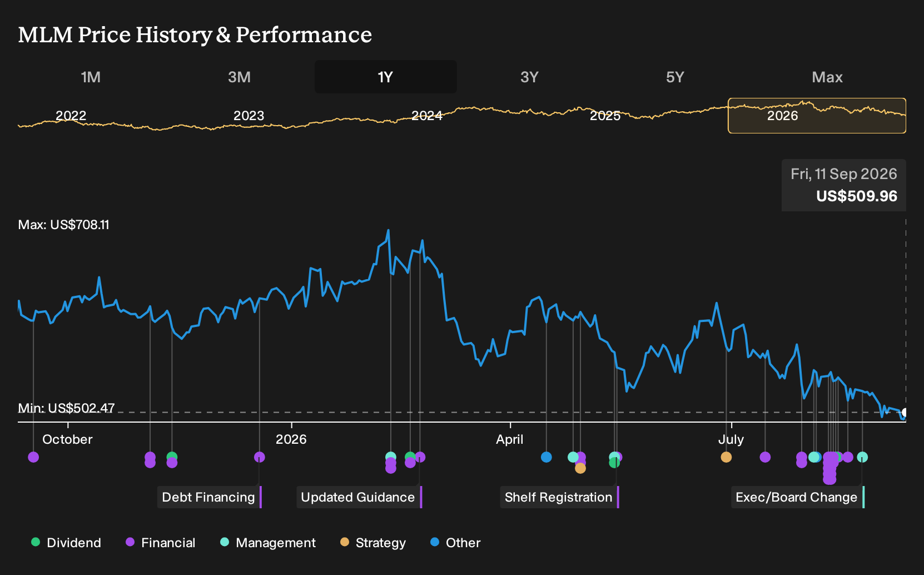Viewport: 924px width, 575px height.
Task: Toggle the Dividend legend filter
Action: (x=66, y=543)
